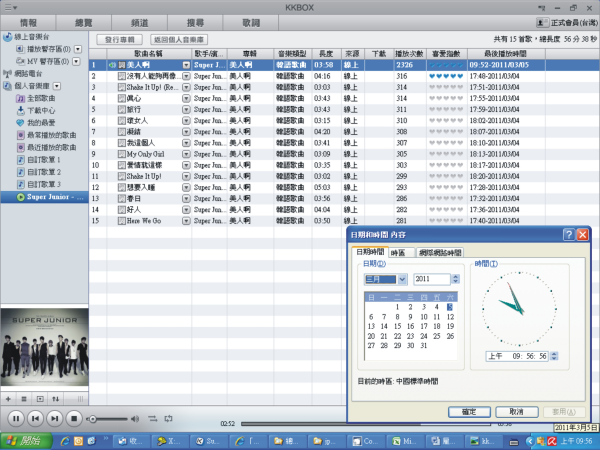Viewport: 600px width, 450px height.
Task: Skip to the next track
Action: click(55, 416)
